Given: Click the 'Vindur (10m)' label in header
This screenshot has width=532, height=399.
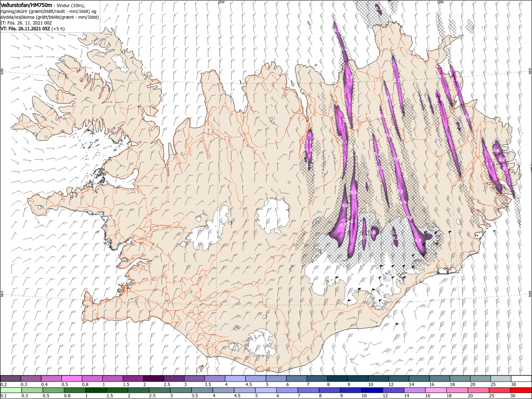Looking at the screenshot, I should tap(70, 5).
